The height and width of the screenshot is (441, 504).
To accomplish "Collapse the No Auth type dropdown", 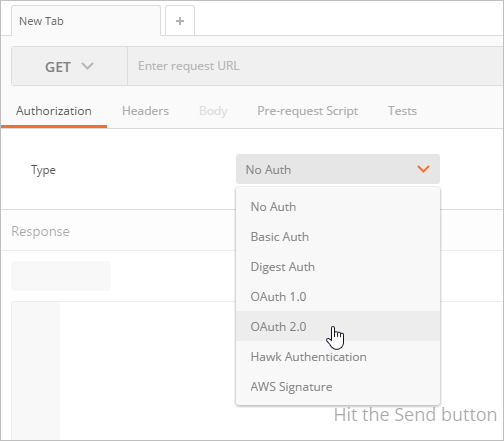I will click(x=338, y=169).
